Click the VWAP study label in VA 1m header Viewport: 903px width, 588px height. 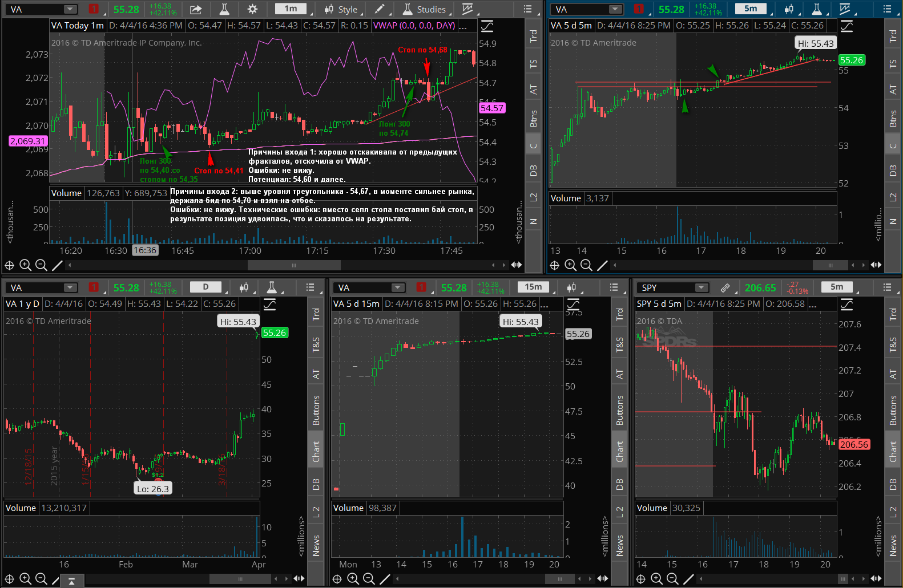tap(414, 26)
